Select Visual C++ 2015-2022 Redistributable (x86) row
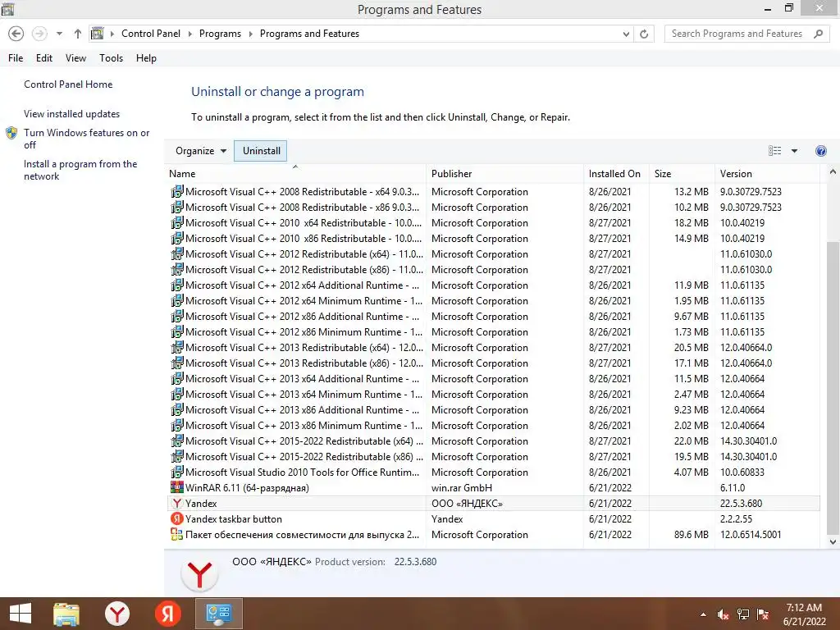This screenshot has width=840, height=630. click(492, 456)
